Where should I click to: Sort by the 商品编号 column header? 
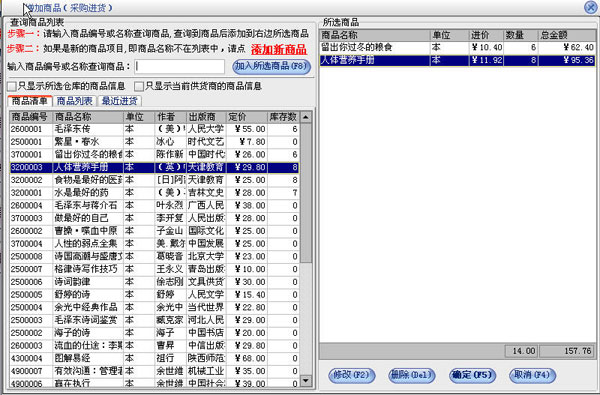31,117
